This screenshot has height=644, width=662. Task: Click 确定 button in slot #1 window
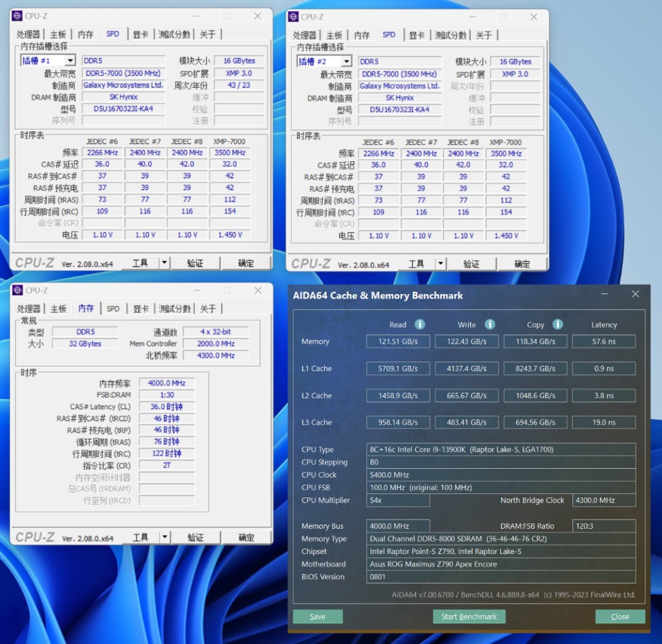pyautogui.click(x=246, y=263)
